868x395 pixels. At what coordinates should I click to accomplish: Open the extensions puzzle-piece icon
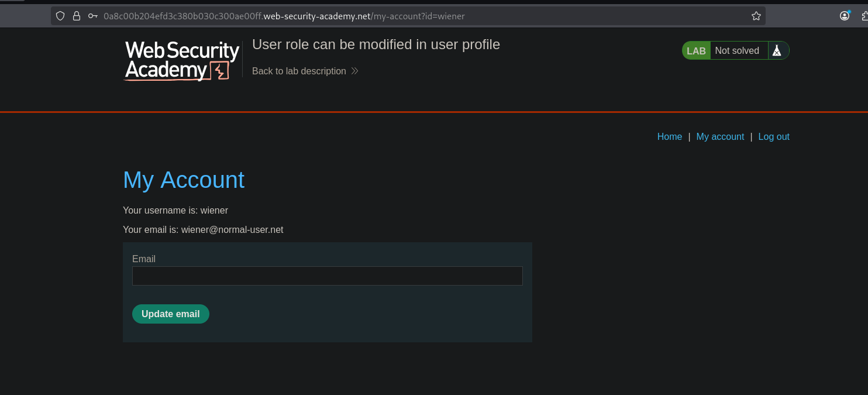pyautogui.click(x=864, y=16)
